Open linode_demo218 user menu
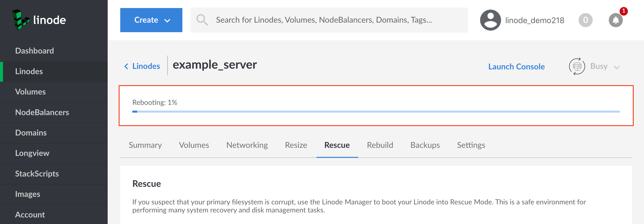The image size is (644, 224). click(x=535, y=20)
